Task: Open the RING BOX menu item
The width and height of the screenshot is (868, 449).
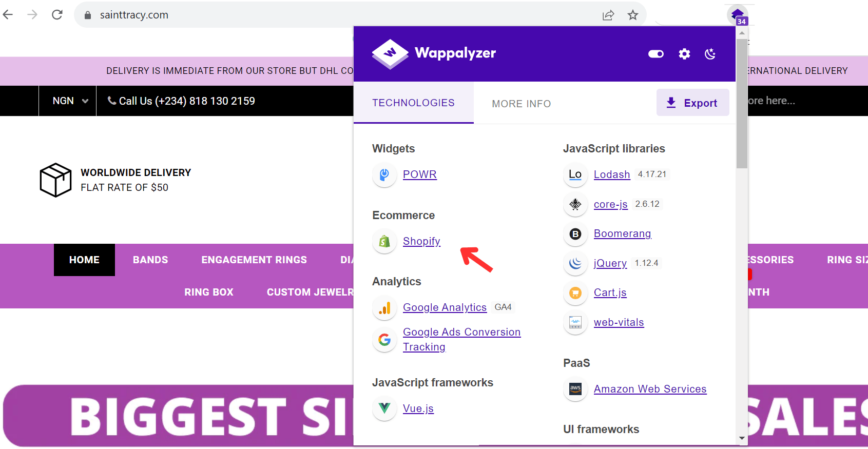Action: (209, 292)
